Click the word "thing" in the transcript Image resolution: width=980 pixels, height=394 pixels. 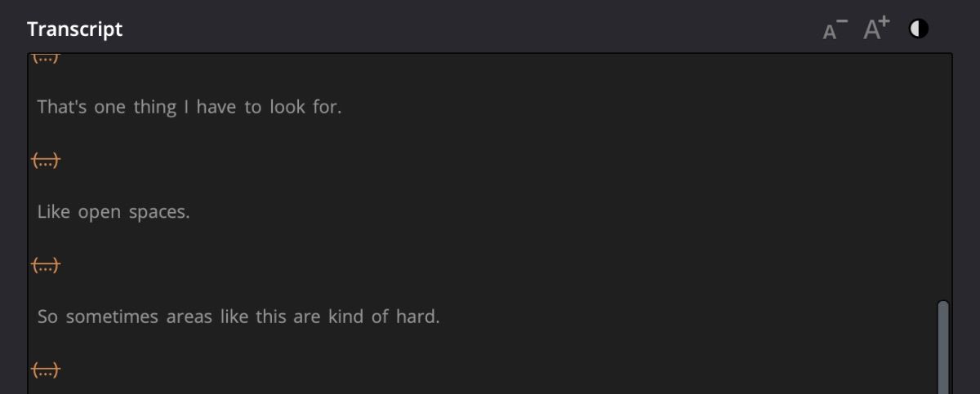tap(155, 107)
